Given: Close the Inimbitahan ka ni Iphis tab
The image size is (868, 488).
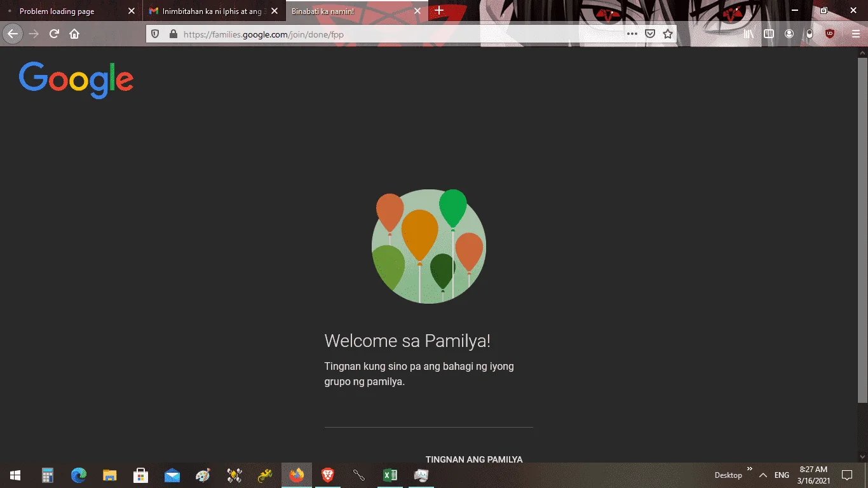Looking at the screenshot, I should [x=275, y=11].
